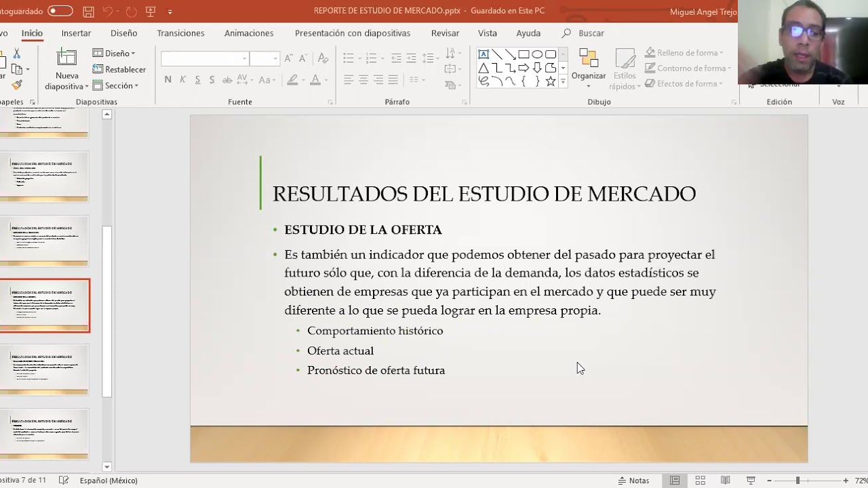This screenshot has width=868, height=488.
Task: Toggle italic K formatting
Action: click(182, 80)
